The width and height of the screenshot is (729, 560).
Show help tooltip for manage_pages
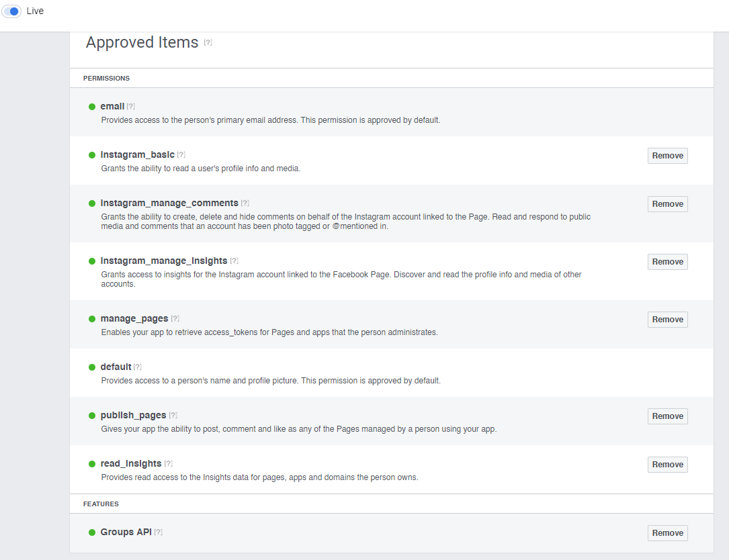point(175,319)
